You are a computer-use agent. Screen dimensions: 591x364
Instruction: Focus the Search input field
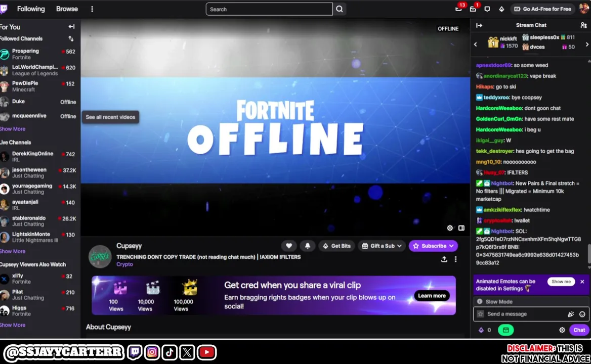click(x=269, y=9)
